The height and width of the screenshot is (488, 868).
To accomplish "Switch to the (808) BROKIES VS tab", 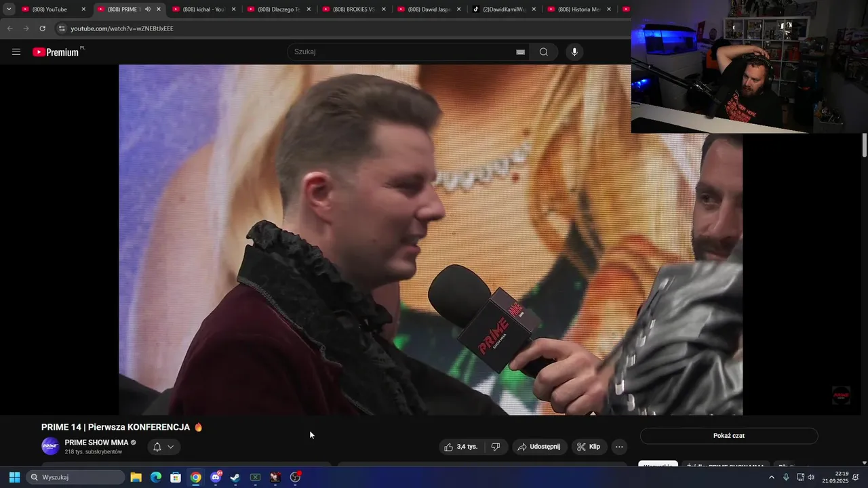I will [353, 9].
